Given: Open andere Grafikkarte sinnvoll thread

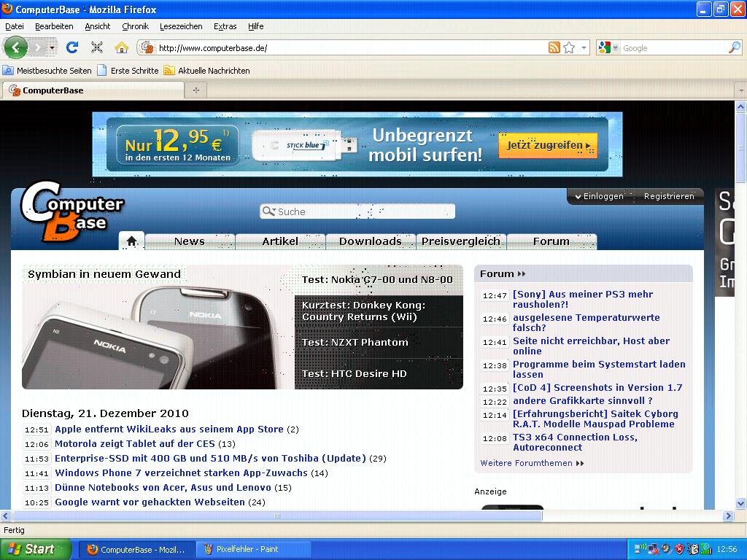Looking at the screenshot, I should (x=583, y=401).
